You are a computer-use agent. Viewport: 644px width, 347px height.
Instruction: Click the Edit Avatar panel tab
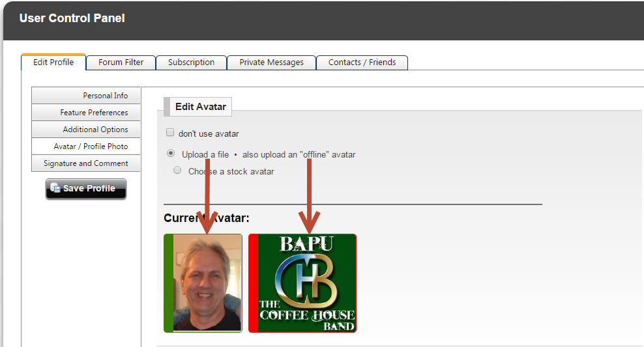200,107
